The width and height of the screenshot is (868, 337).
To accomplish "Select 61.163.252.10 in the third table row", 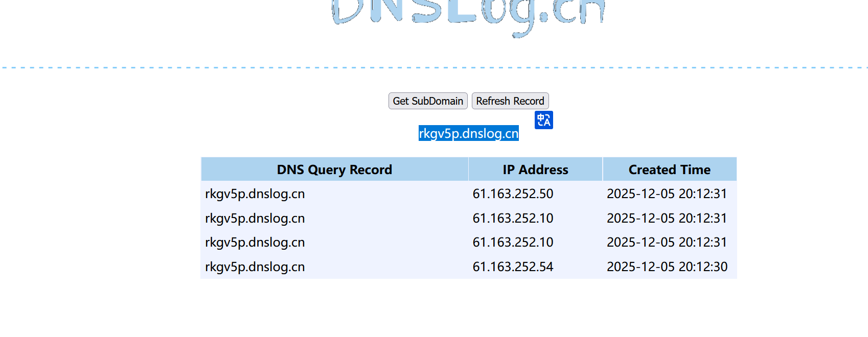I will pyautogui.click(x=513, y=243).
